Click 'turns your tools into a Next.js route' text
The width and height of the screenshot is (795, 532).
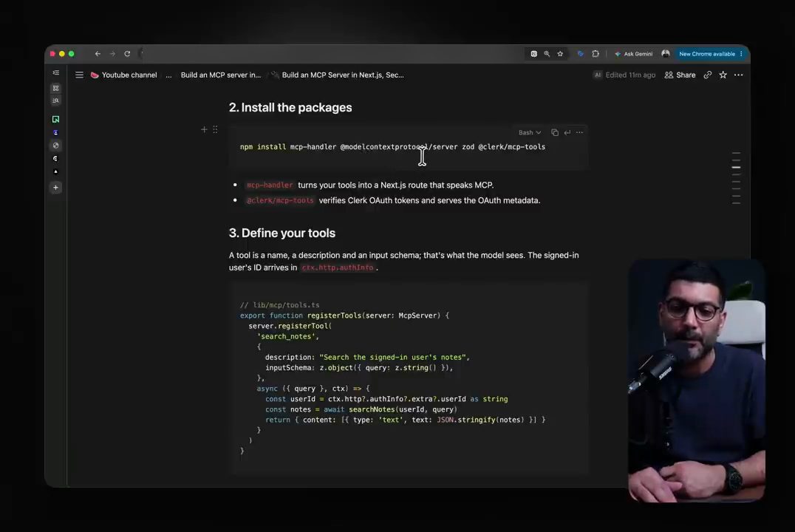[x=395, y=185]
